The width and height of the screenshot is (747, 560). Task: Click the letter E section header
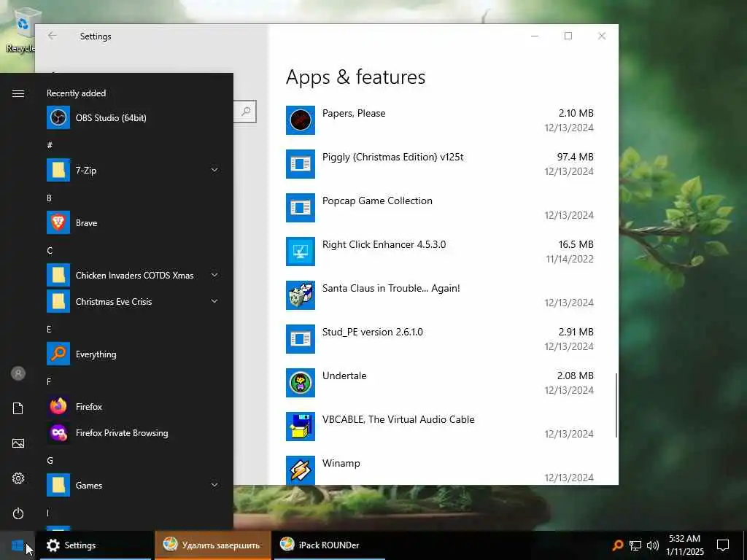49,329
